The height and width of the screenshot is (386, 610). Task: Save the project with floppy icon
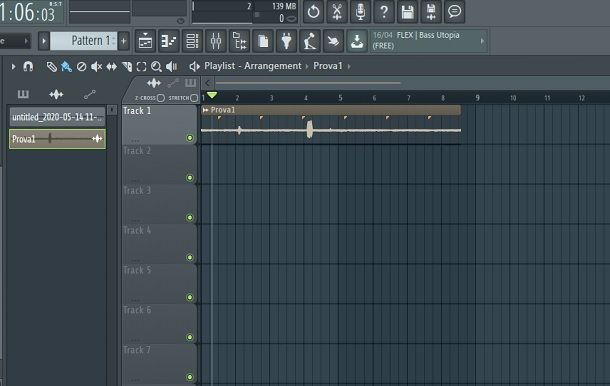point(407,12)
